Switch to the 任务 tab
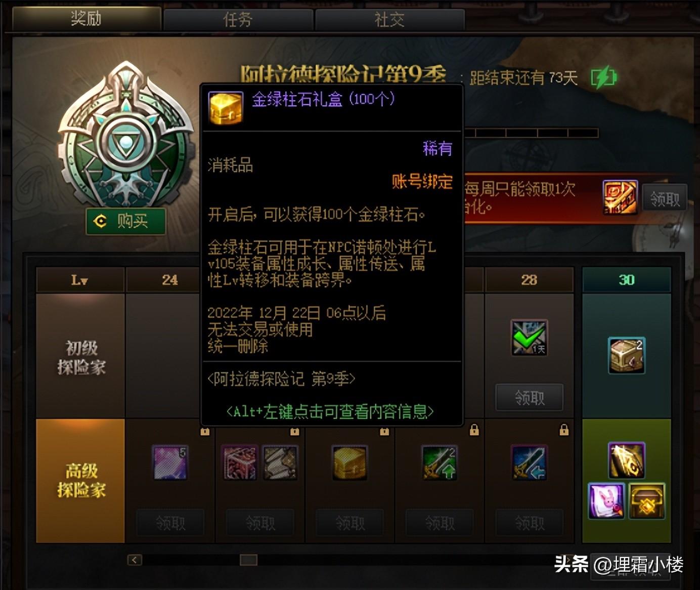Screen dimensions: 700x590 coord(238,19)
